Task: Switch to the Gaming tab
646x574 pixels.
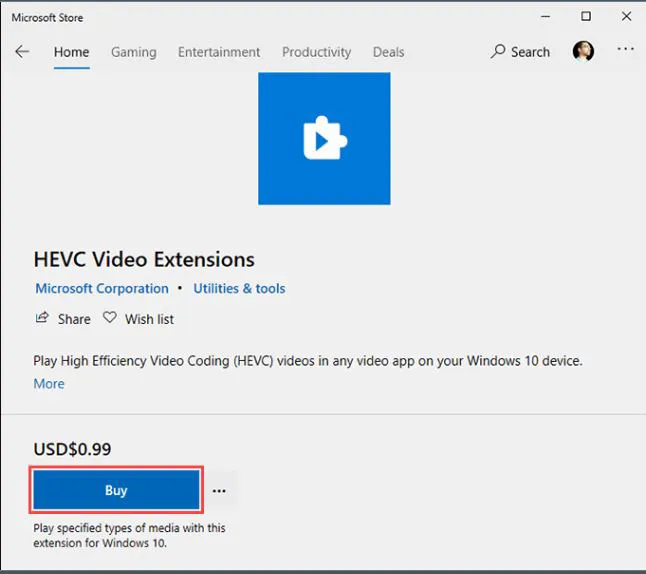Action: coord(133,52)
